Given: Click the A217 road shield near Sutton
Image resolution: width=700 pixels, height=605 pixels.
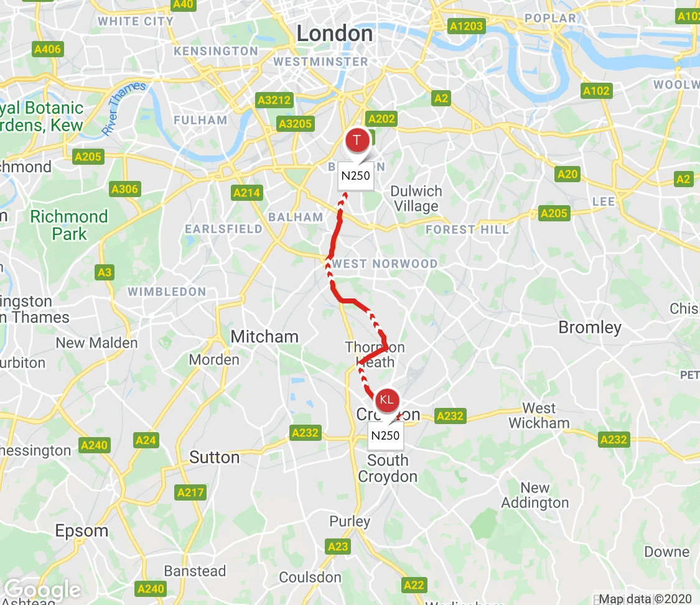Looking at the screenshot, I should coord(190,492).
